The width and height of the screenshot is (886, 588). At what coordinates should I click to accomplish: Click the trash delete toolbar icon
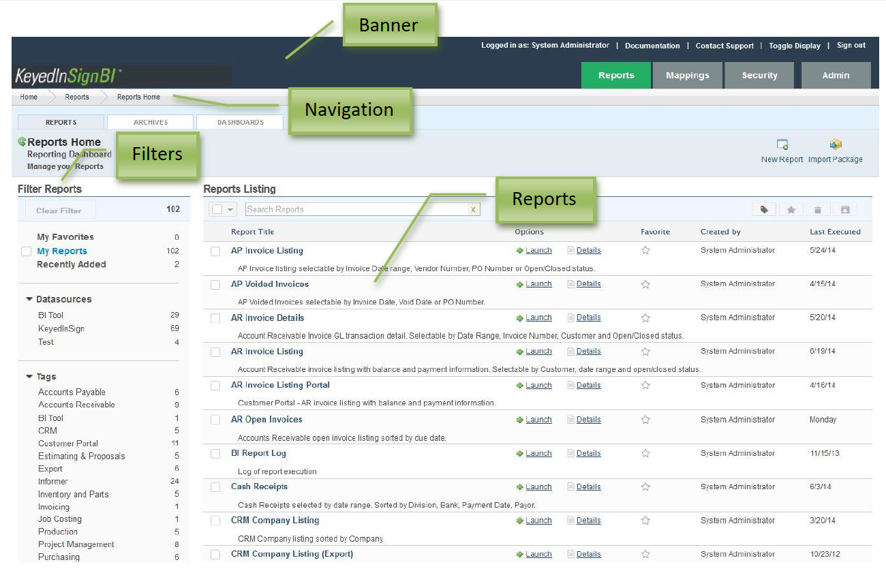coord(818,210)
